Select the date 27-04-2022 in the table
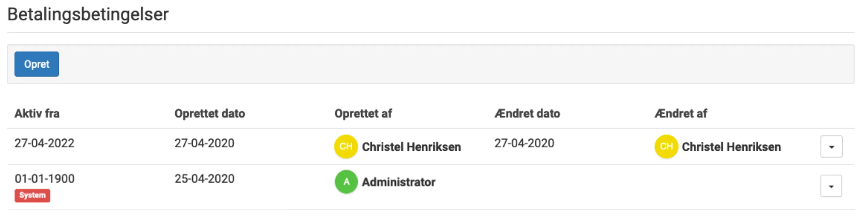This screenshot has width=868, height=223. [x=44, y=143]
